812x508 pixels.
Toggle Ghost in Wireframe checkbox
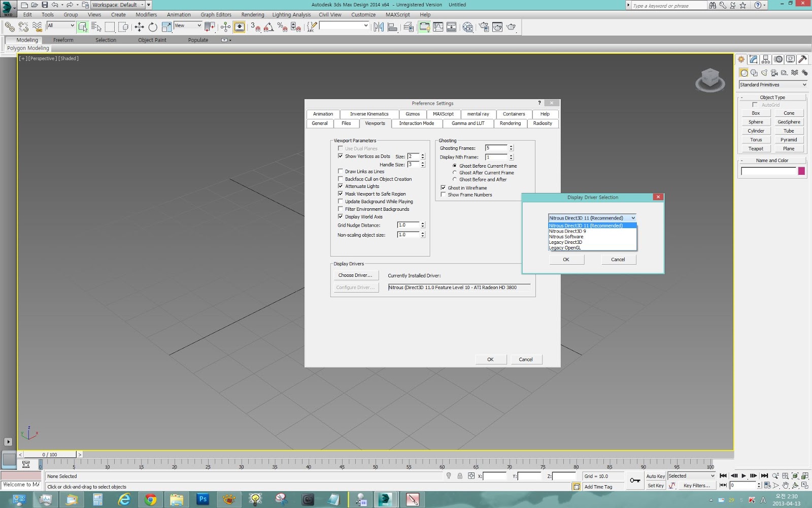443,187
